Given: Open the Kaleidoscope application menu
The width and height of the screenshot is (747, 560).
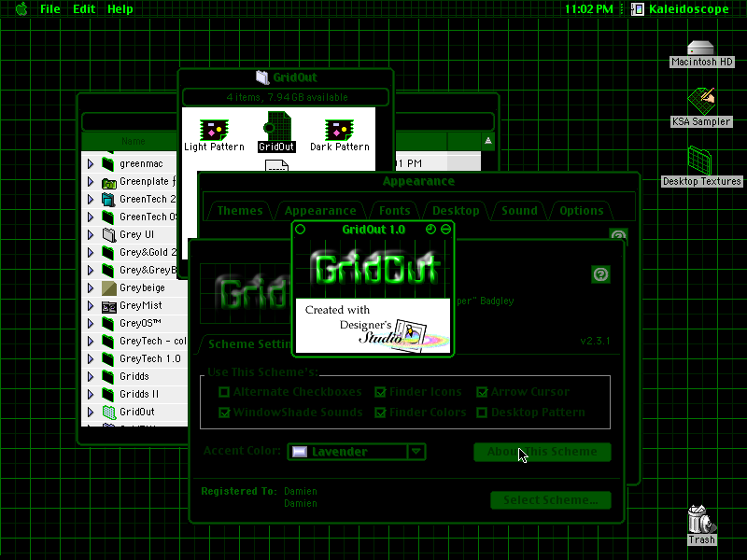Looking at the screenshot, I should tap(681, 8).
